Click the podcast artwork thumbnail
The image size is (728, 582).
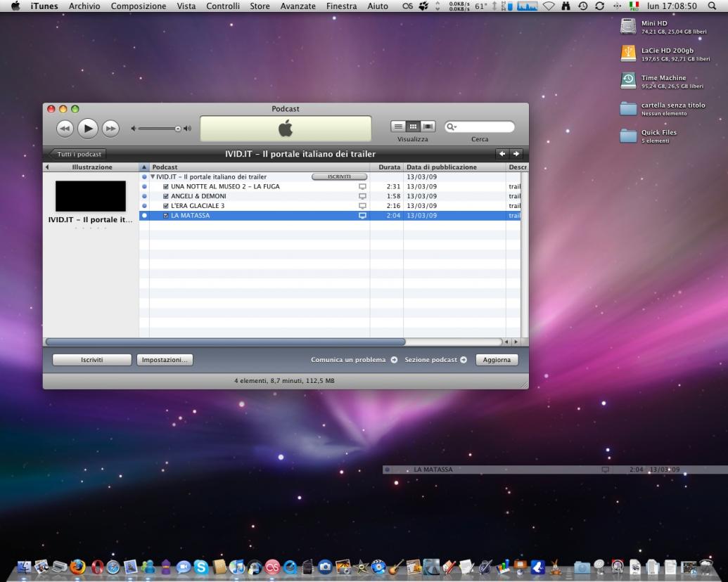tap(91, 196)
